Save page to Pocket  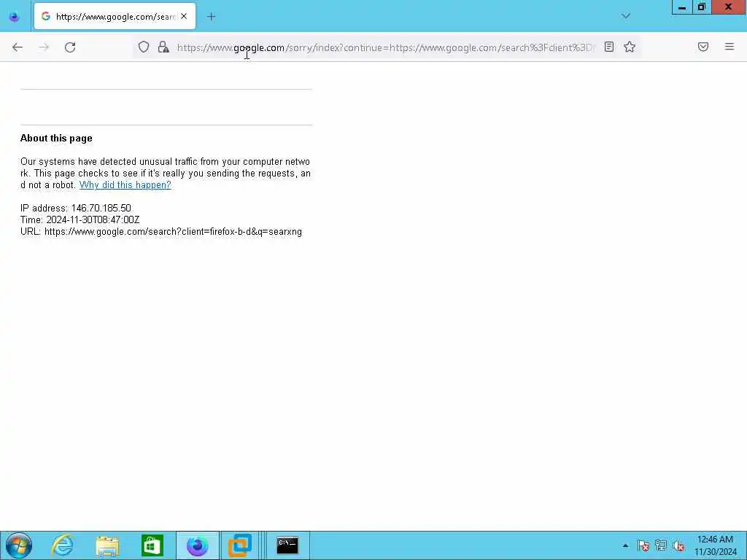[703, 47]
